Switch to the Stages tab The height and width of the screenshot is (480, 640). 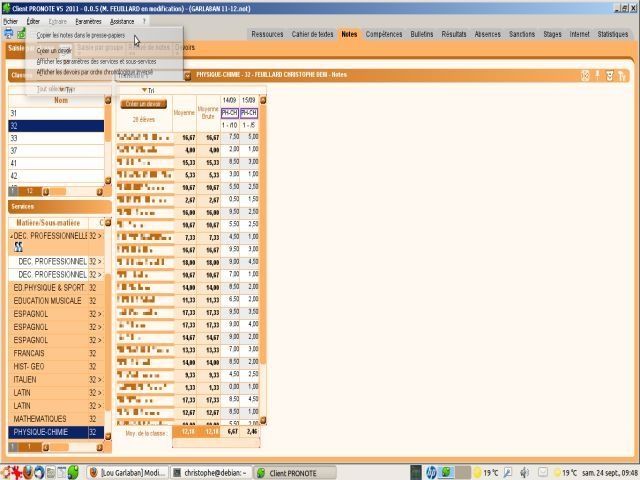[552, 34]
